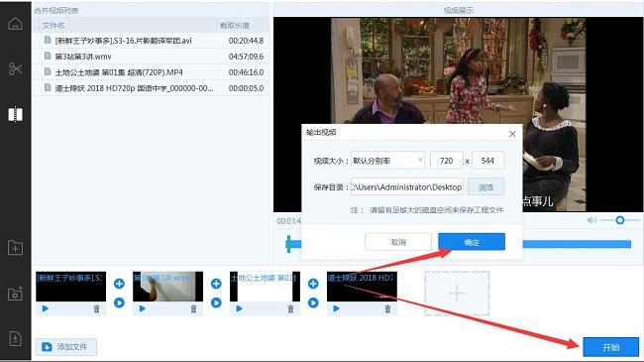The width and height of the screenshot is (644, 362).
Task: Click plus icon between first and second clips
Action: coord(119,284)
